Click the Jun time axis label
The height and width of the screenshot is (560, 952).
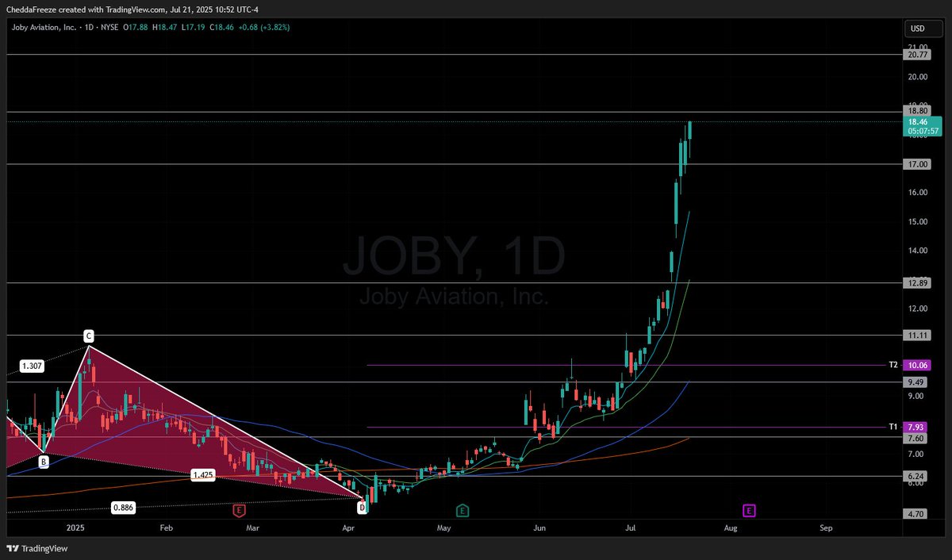coord(539,527)
